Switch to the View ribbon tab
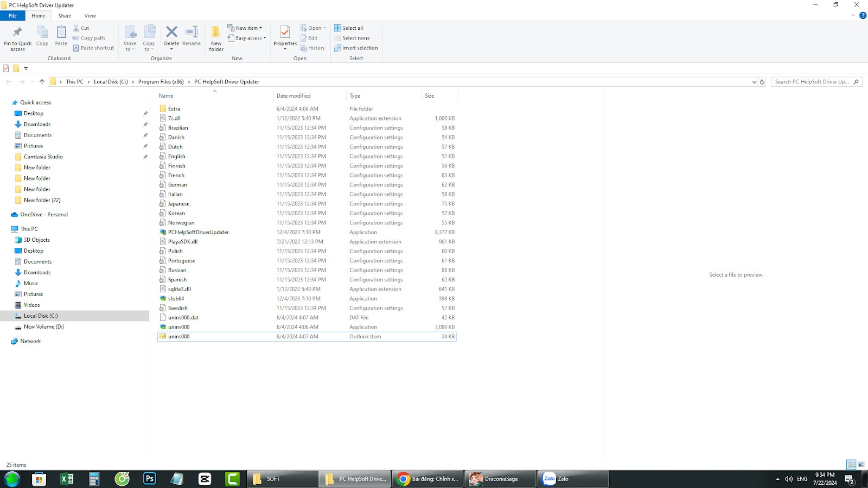The width and height of the screenshot is (868, 488). tap(90, 16)
